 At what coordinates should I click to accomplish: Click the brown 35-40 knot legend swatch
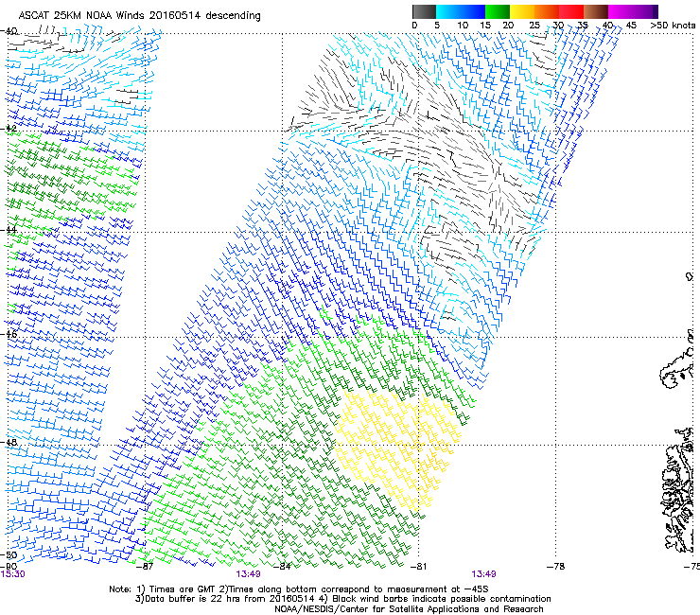[596, 11]
